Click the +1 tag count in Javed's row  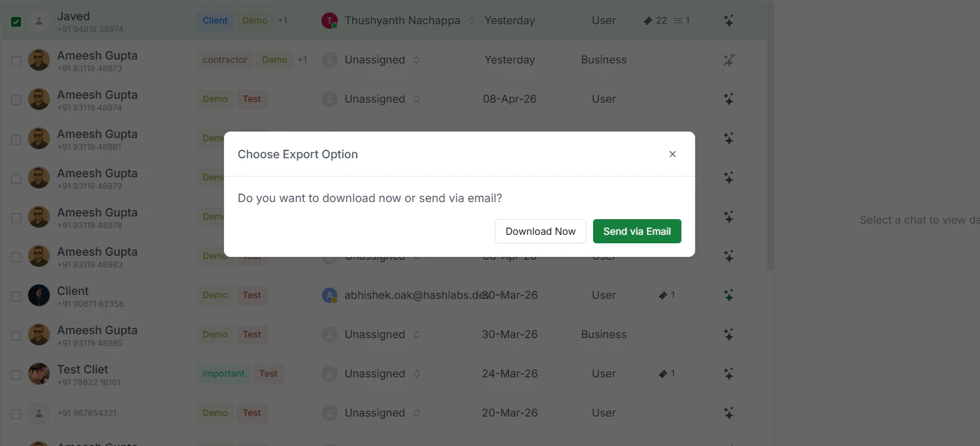tap(282, 20)
